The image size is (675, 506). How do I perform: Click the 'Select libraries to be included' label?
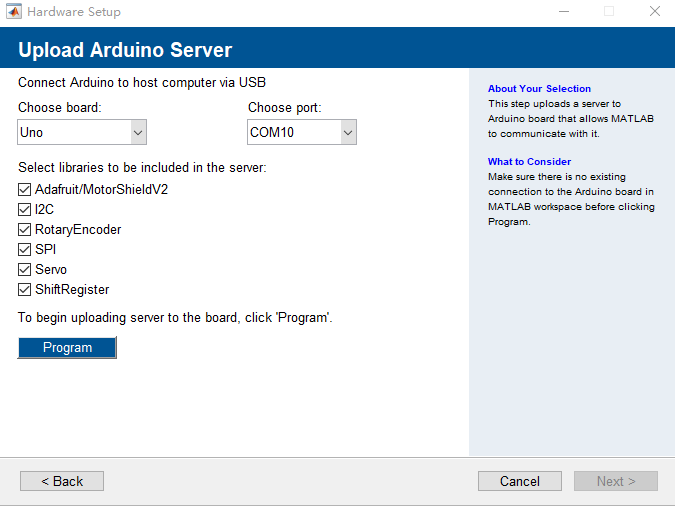click(142, 167)
